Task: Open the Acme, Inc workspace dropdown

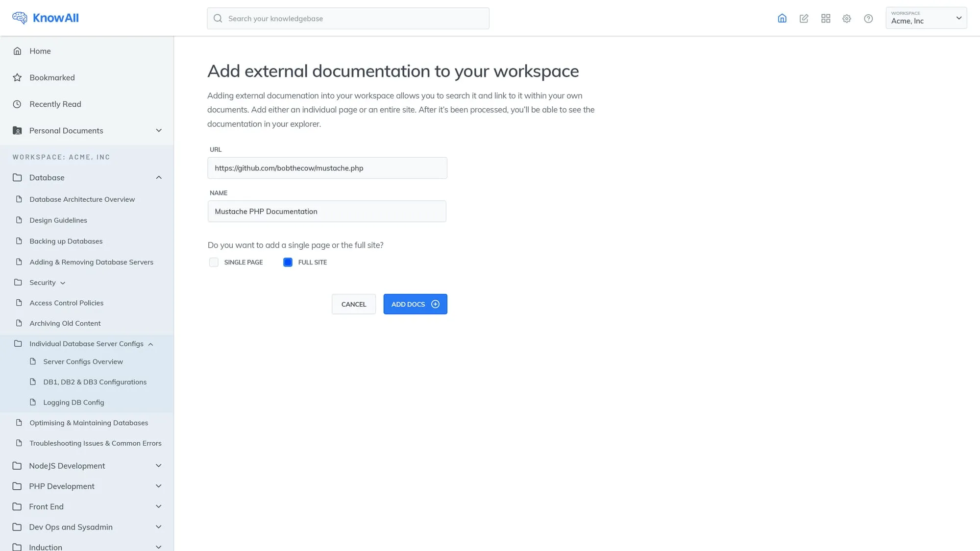Action: coord(926,18)
